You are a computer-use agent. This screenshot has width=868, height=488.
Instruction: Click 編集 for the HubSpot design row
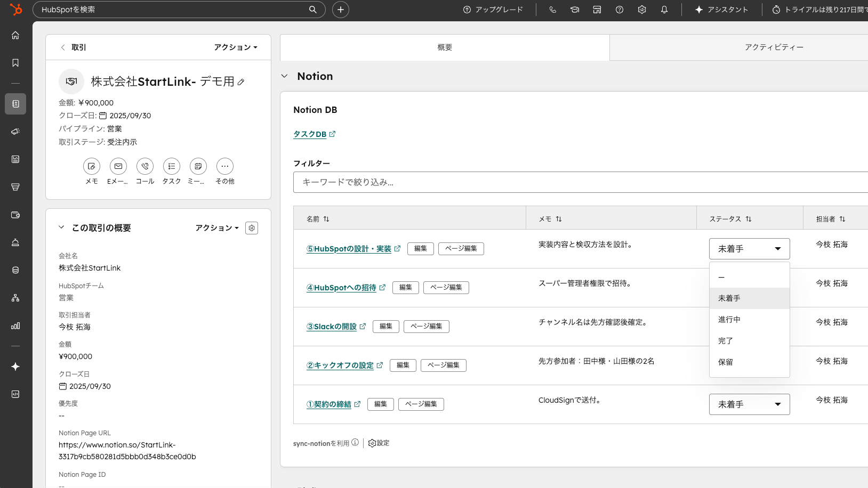click(421, 249)
